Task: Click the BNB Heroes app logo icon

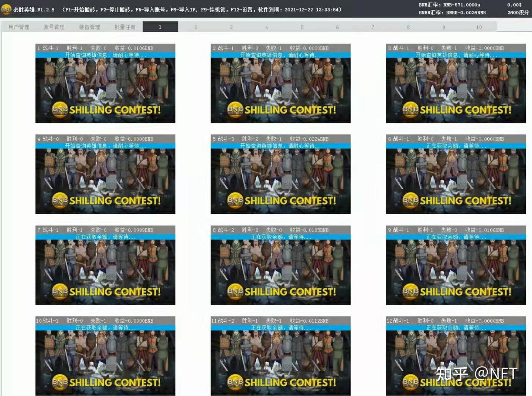Action: pyautogui.click(x=6, y=9)
